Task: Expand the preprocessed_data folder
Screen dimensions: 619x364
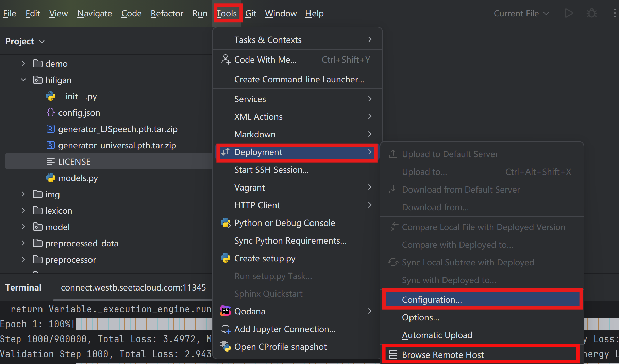Action: click(23, 243)
